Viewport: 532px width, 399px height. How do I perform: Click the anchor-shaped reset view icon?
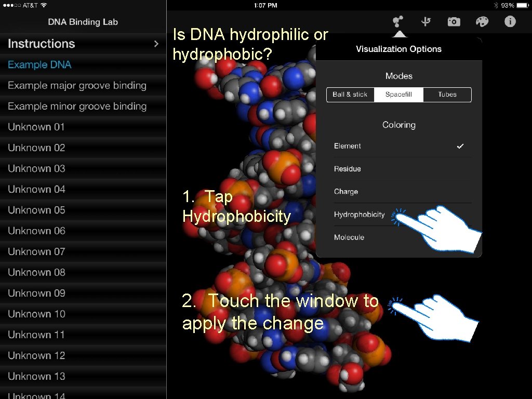pyautogui.click(x=426, y=22)
